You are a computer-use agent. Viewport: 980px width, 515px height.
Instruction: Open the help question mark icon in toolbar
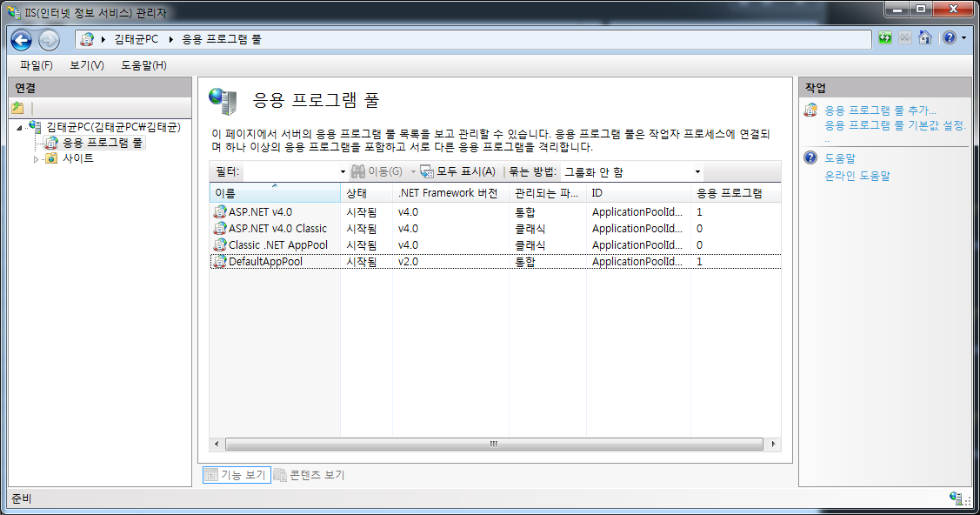(950, 38)
